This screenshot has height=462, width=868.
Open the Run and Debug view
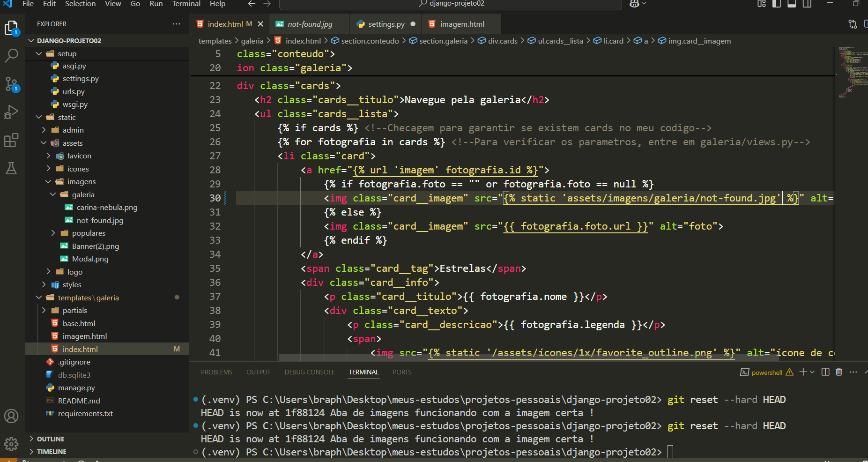[11, 112]
